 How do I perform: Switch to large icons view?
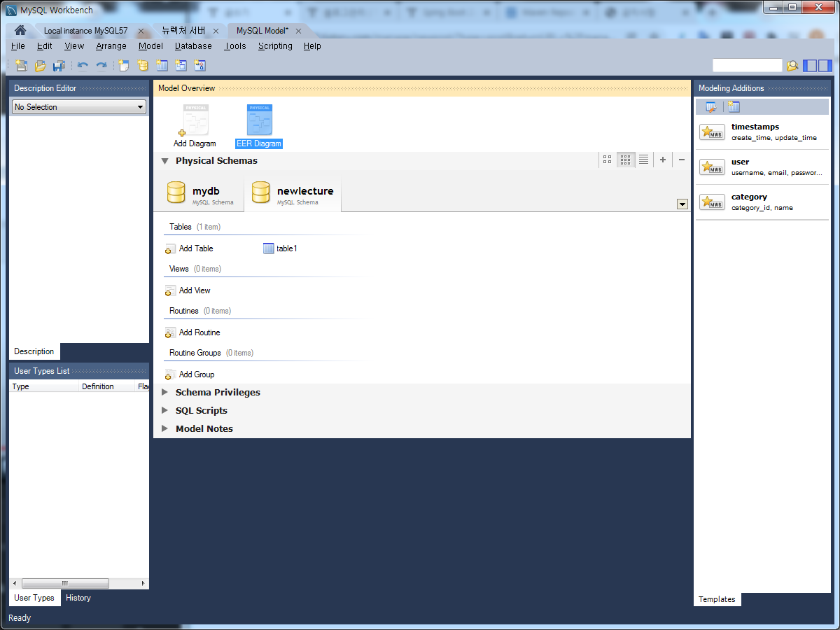(x=608, y=160)
